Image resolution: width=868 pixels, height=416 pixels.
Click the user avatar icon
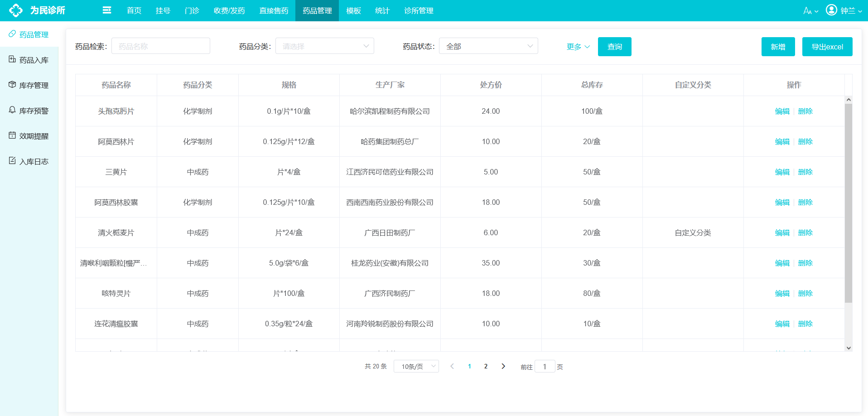tap(831, 10)
